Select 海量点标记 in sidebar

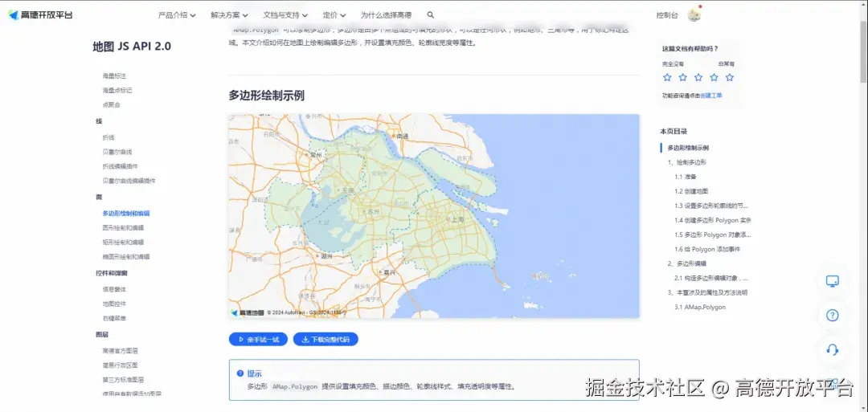117,90
